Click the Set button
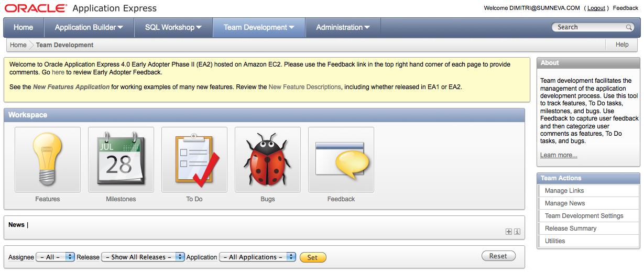The height and width of the screenshot is (272, 644). click(x=313, y=257)
